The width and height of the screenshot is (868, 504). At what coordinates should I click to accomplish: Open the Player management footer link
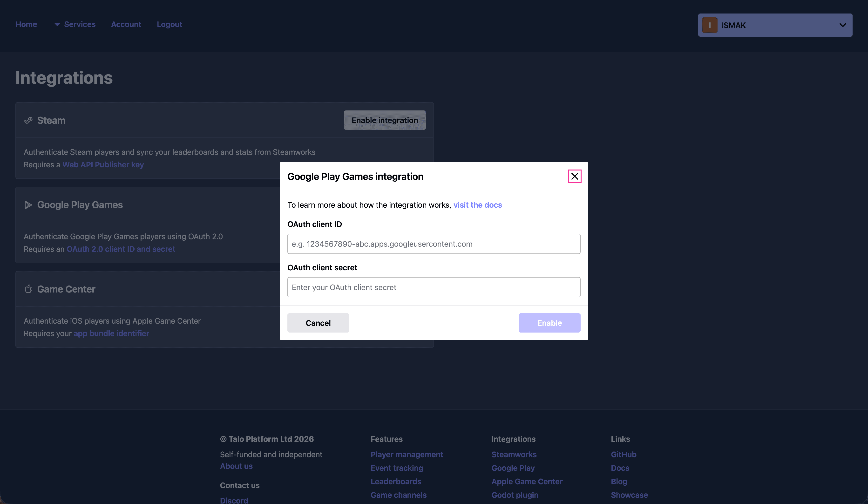pyautogui.click(x=407, y=454)
